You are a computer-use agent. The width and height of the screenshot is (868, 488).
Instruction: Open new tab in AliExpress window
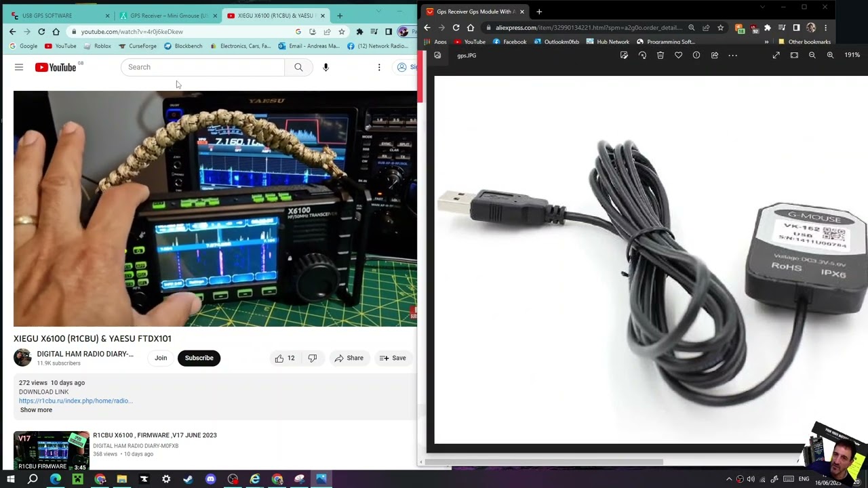[x=539, y=12]
